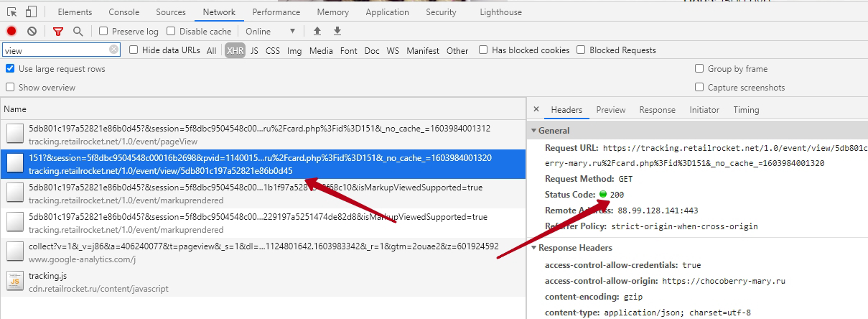Screen dimensions: 868x319
Task: Enable the Preserve log checkbox
Action: tap(103, 31)
